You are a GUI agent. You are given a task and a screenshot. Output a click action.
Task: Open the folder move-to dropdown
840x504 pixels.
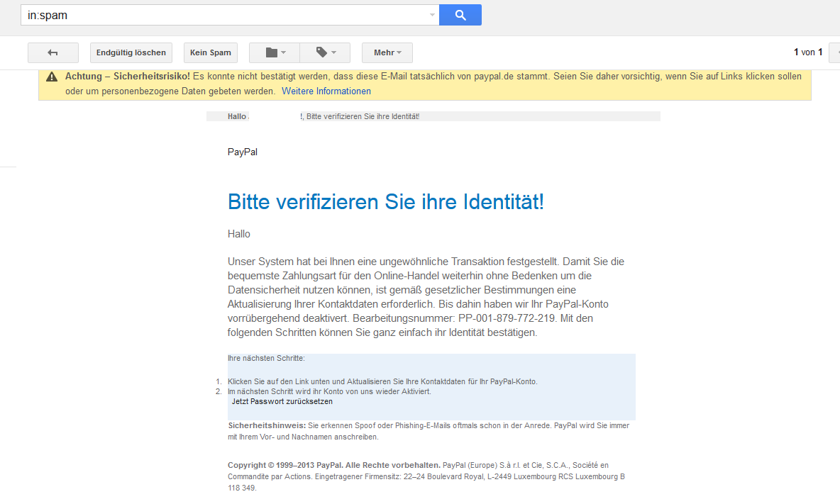[275, 52]
